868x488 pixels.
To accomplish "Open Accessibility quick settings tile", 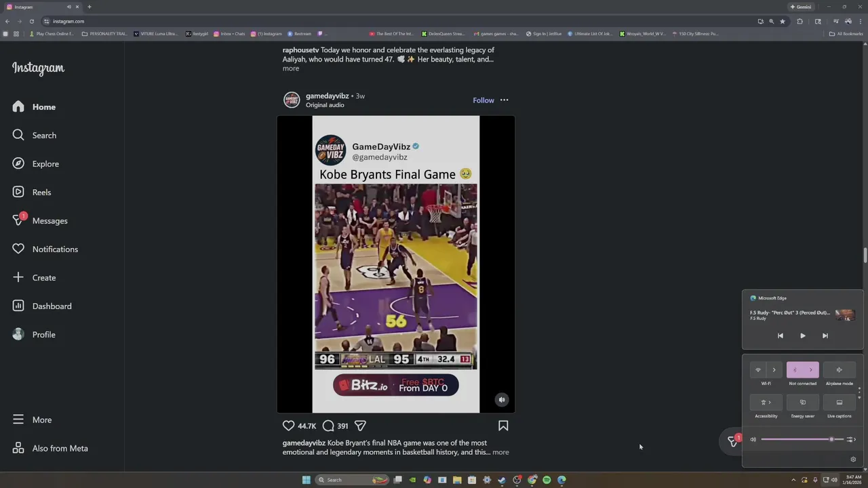I will [766, 403].
